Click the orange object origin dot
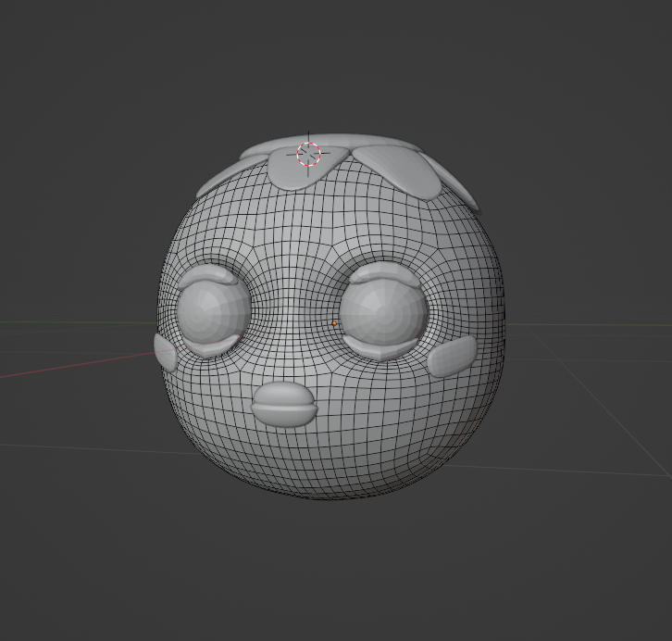This screenshot has width=672, height=641. coord(334,323)
